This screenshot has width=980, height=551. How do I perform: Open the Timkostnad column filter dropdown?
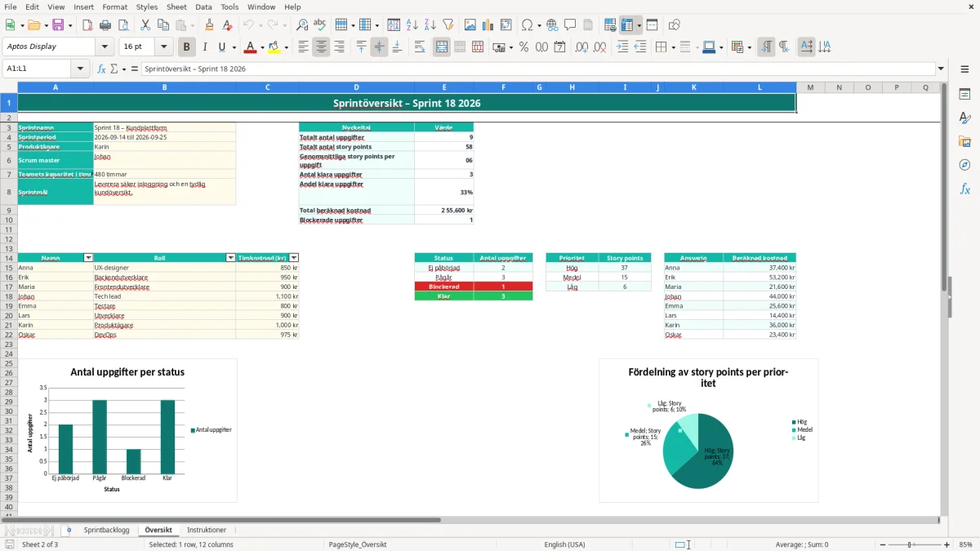point(294,258)
